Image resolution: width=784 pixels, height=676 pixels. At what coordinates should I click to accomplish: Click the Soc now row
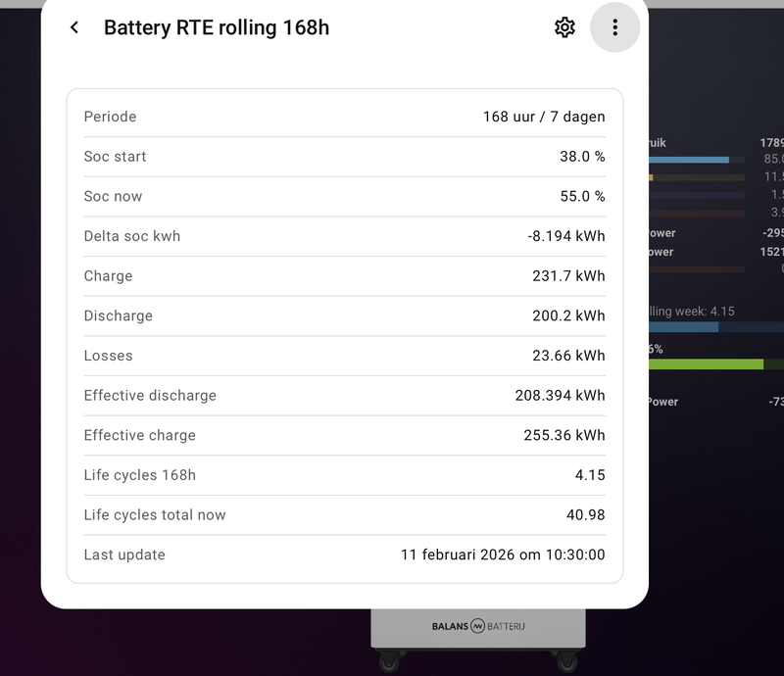344,196
